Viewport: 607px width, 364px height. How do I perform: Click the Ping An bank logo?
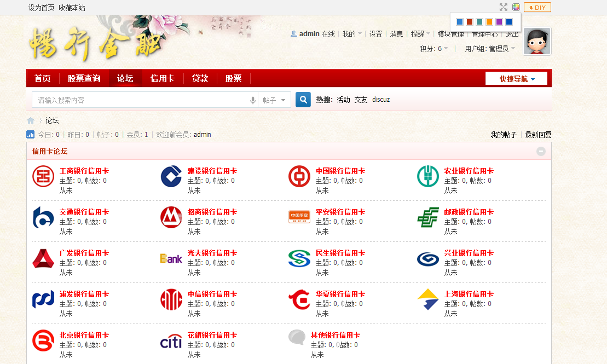299,217
